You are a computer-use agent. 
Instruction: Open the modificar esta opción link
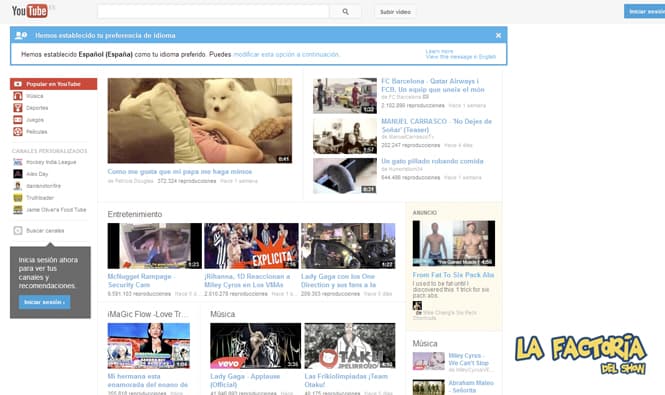coord(286,54)
